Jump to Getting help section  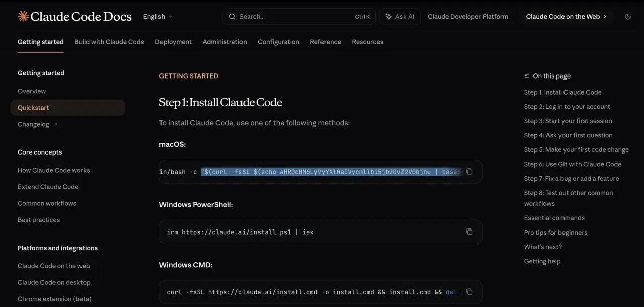point(542,261)
